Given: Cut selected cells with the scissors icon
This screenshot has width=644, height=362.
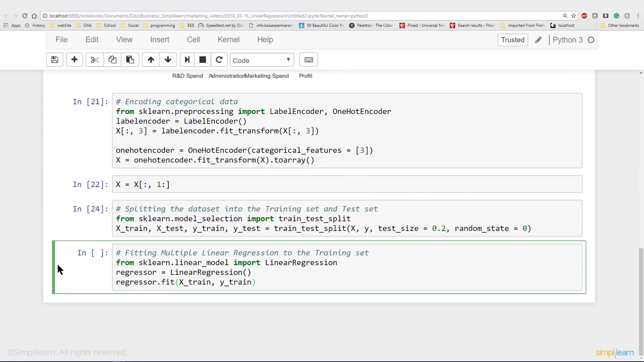Looking at the screenshot, I should 95,60.
